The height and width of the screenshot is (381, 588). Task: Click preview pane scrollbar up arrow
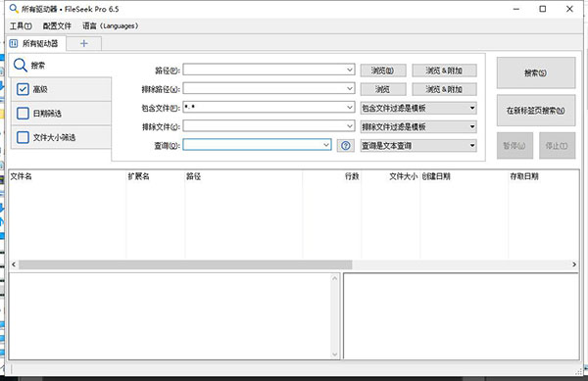pos(334,278)
